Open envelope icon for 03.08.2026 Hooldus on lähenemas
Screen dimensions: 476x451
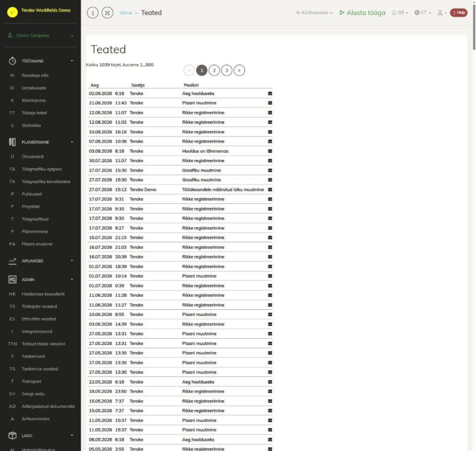270,151
